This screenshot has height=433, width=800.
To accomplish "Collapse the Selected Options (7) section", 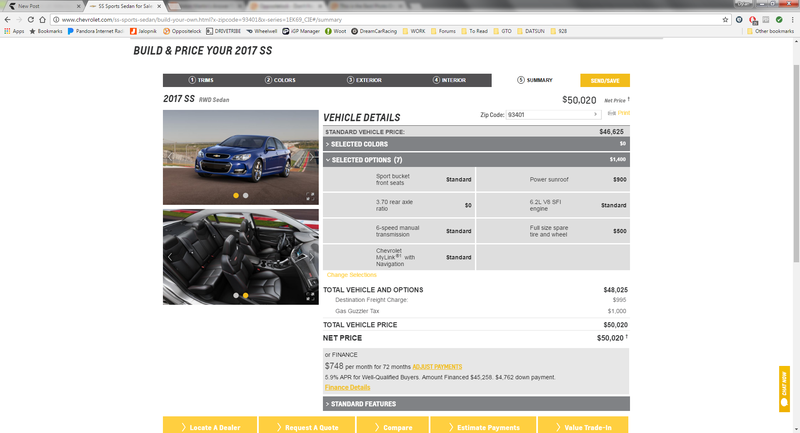I will (476, 160).
